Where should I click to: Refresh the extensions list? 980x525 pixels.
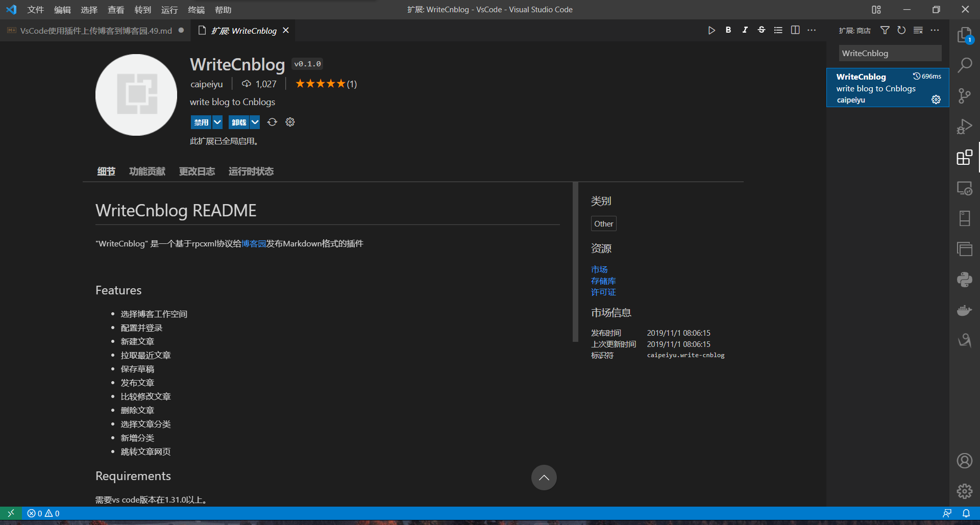[x=901, y=30]
